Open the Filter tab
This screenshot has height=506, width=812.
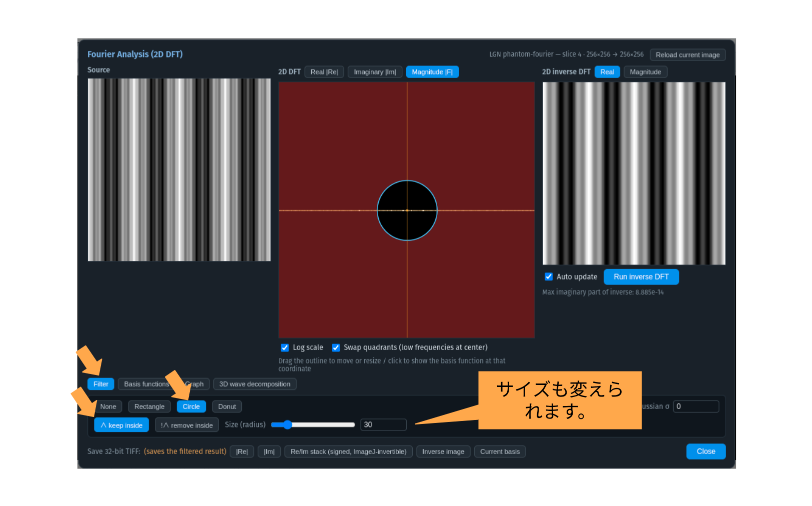pos(101,384)
